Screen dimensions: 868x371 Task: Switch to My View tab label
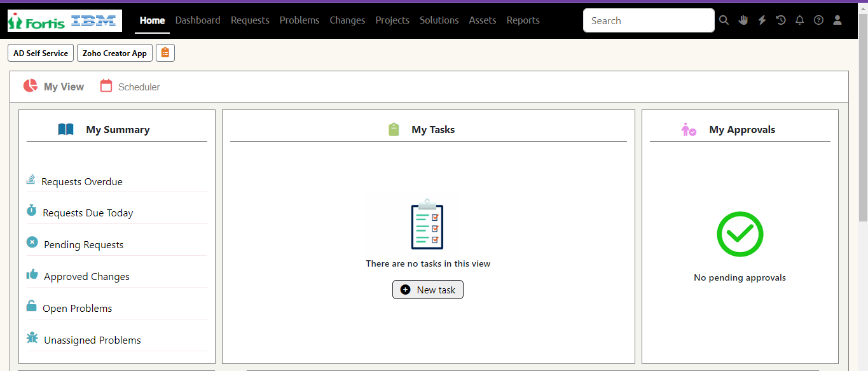click(64, 87)
